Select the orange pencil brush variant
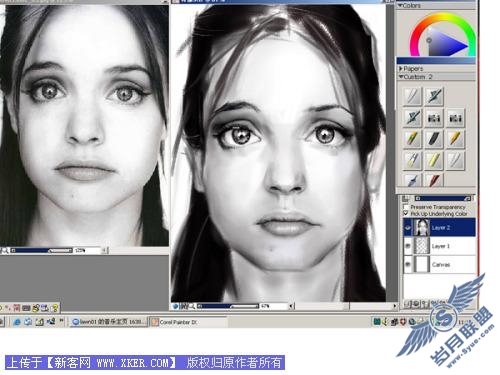The height and width of the screenshot is (375, 500). 455,139
